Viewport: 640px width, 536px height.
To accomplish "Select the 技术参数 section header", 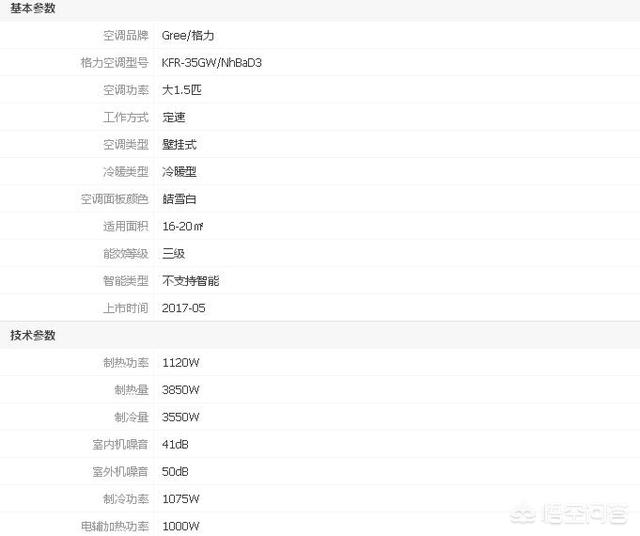I will pyautogui.click(x=33, y=335).
